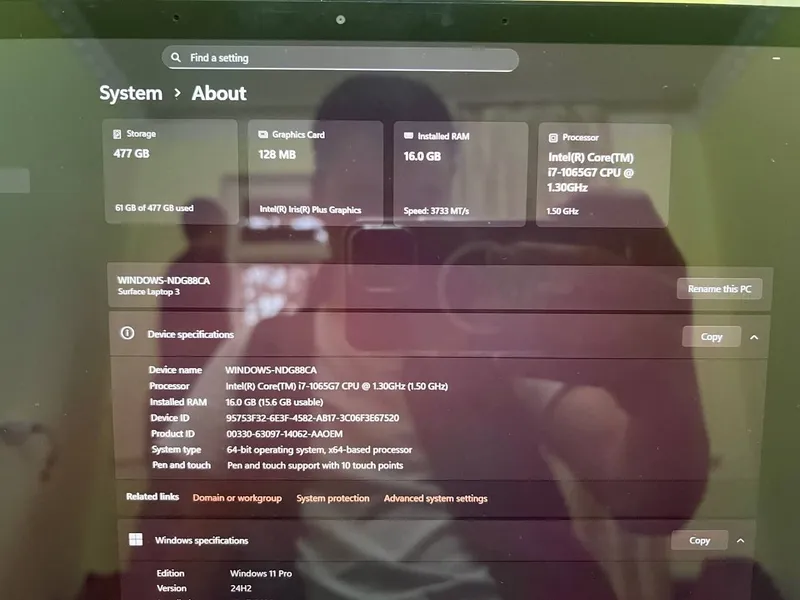Viewport: 800px width, 600px height.
Task: Click the search magnifier icon
Action: pos(176,57)
